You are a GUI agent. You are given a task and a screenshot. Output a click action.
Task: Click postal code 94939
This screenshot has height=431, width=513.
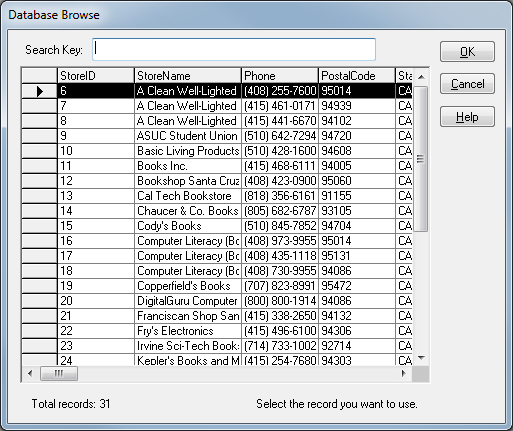click(357, 106)
